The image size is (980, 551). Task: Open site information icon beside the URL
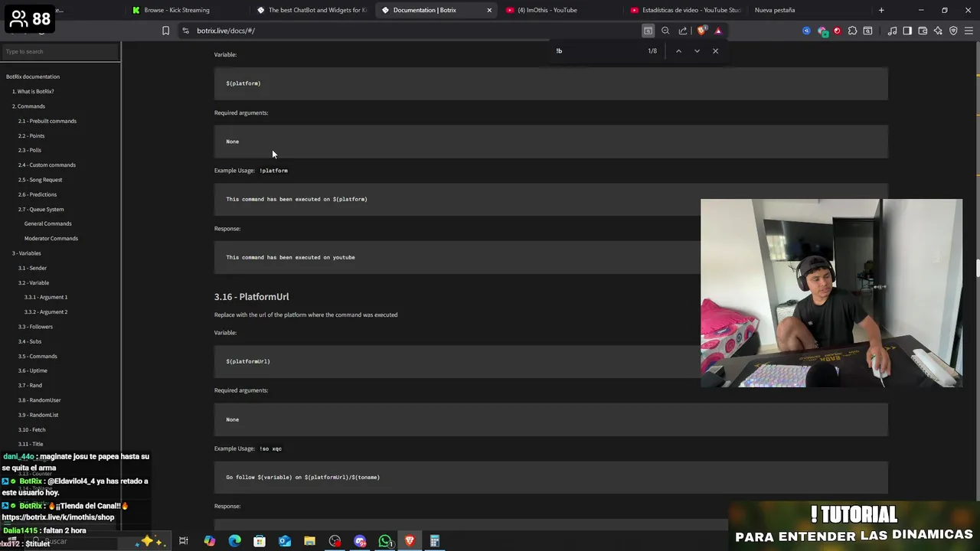[x=185, y=31]
